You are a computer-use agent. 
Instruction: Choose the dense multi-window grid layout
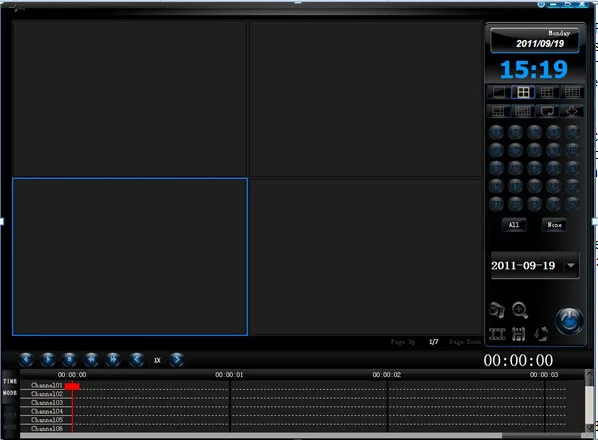[523, 111]
